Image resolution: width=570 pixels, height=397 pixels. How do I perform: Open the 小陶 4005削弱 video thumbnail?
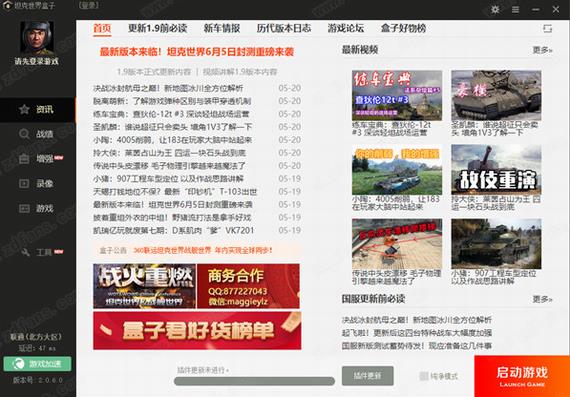pos(397,170)
